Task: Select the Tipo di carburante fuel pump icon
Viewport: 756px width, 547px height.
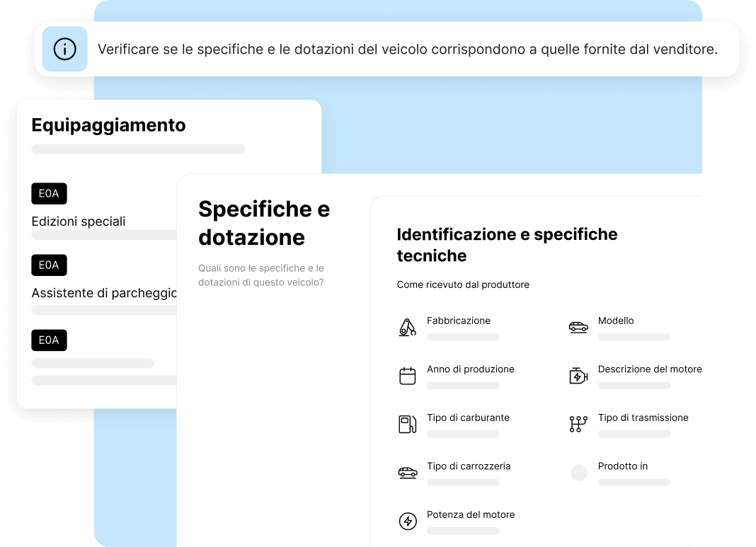Action: point(407,425)
